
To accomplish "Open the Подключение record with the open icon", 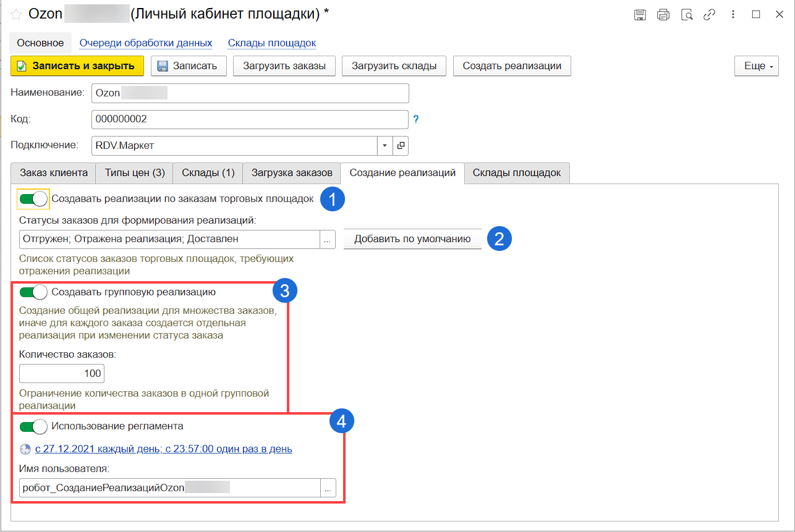I will coord(401,146).
